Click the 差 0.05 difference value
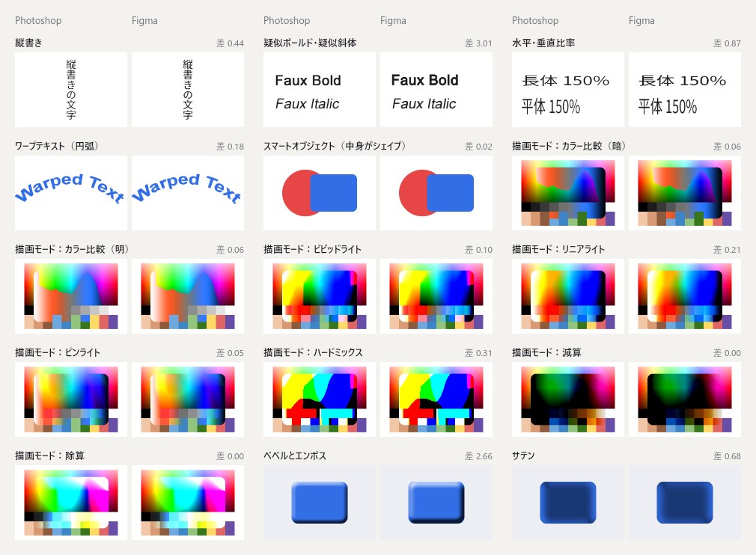 tap(230, 352)
